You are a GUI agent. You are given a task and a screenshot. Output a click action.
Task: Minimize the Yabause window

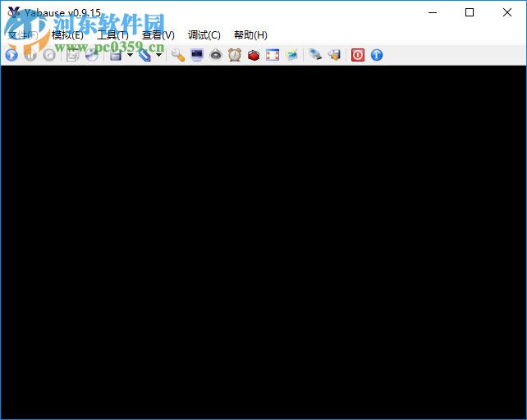[x=433, y=12]
